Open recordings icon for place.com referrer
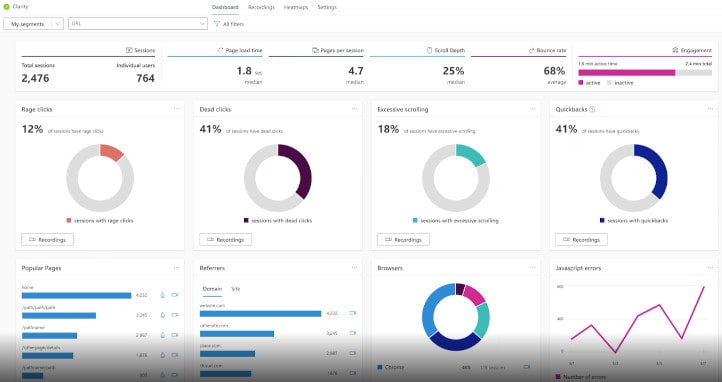The height and width of the screenshot is (382, 722). (353, 353)
